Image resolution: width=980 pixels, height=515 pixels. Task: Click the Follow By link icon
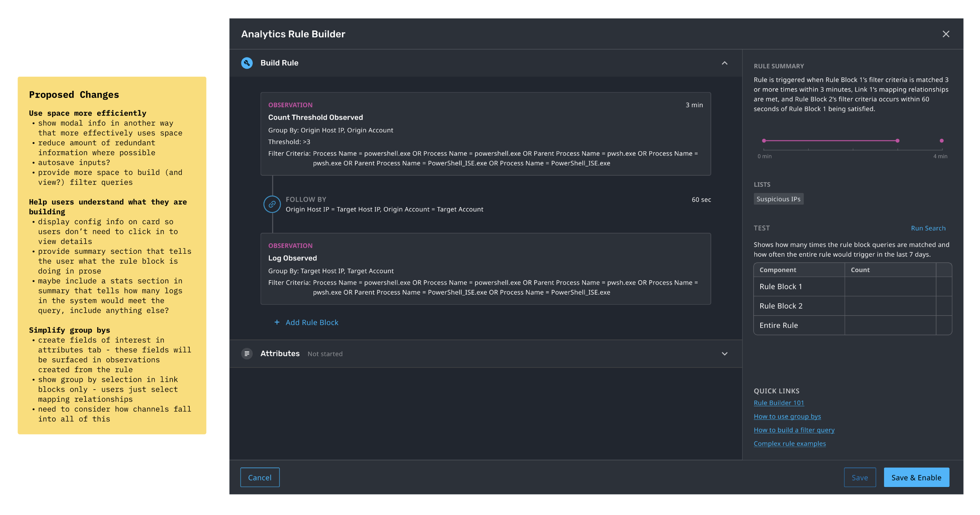(x=272, y=204)
